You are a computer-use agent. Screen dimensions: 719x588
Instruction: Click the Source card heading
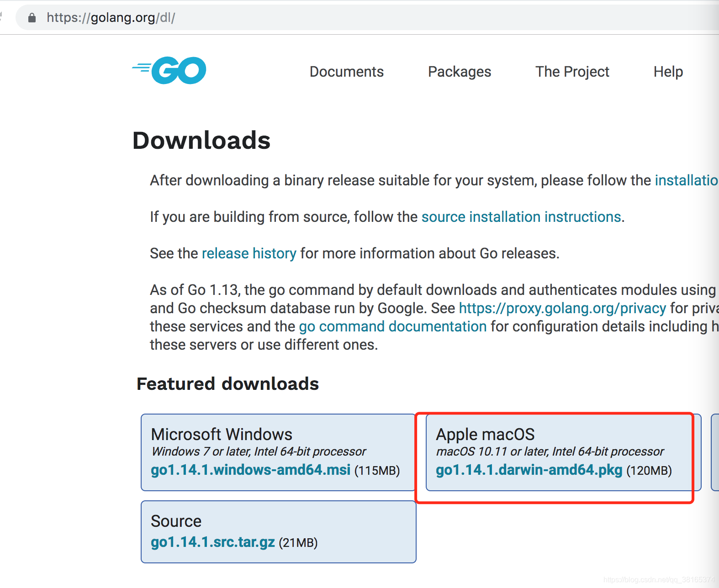(x=176, y=521)
